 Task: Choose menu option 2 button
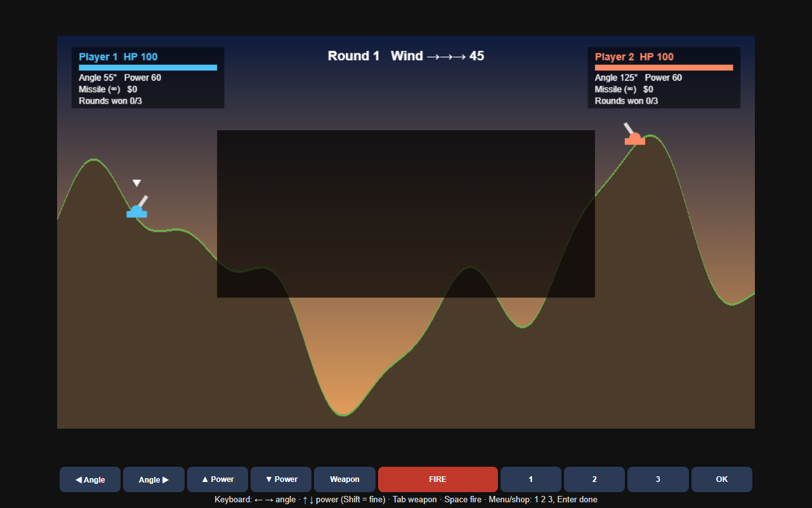(594, 479)
